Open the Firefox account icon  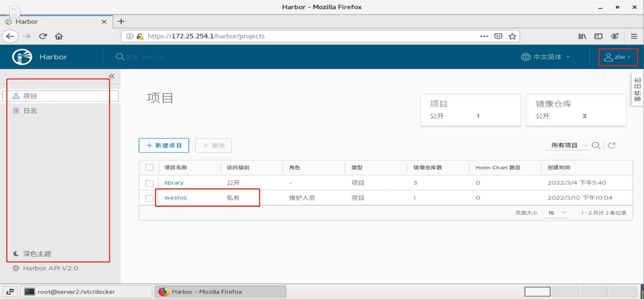coord(614,36)
